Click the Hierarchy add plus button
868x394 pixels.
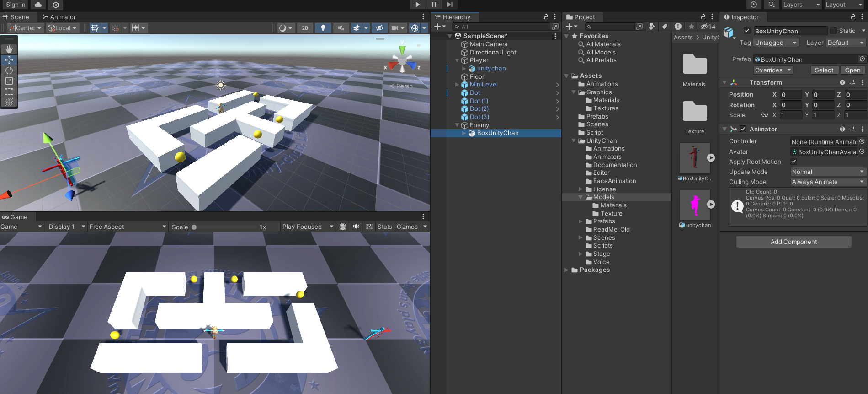(x=437, y=27)
